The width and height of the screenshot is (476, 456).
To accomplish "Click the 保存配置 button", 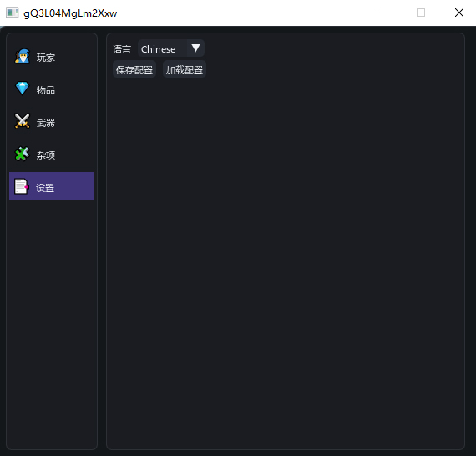I will click(x=134, y=69).
